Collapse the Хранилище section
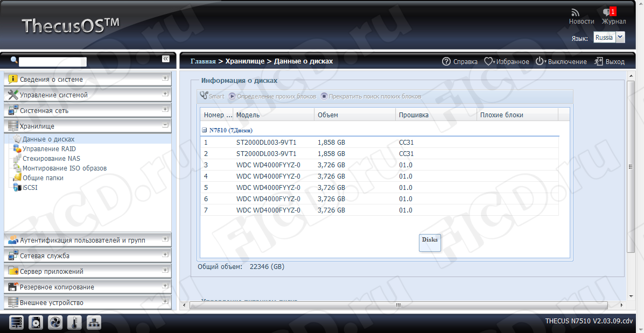This screenshot has width=644, height=333. 165,125
